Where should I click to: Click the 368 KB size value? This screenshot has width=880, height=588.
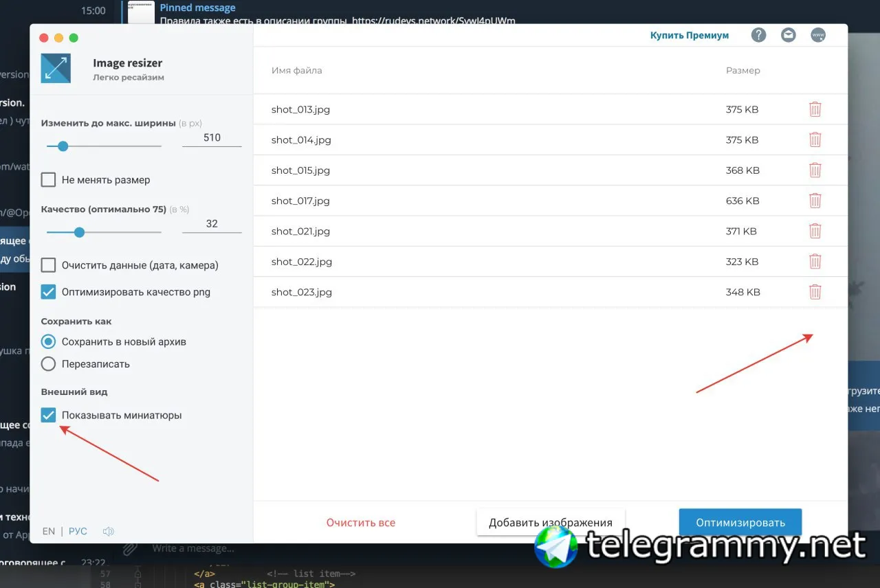pos(742,170)
